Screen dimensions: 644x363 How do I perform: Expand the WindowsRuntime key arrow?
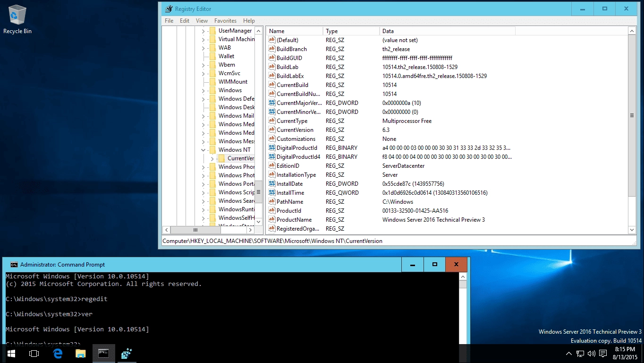click(x=203, y=209)
